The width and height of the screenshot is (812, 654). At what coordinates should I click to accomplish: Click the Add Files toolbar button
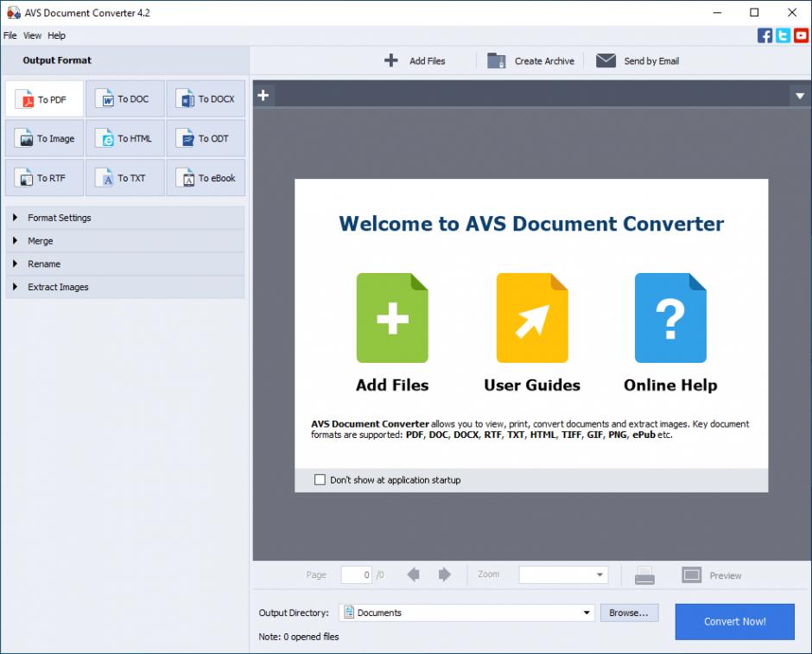(415, 60)
